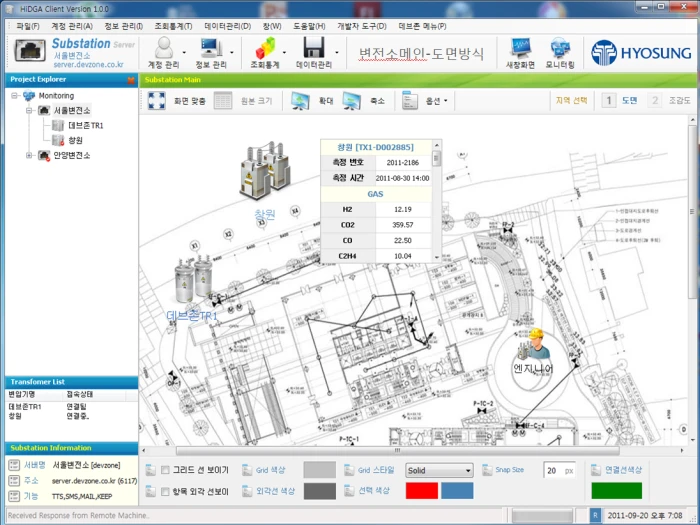Click the 화면 맞춤 fit-to-screen icon

(156, 101)
